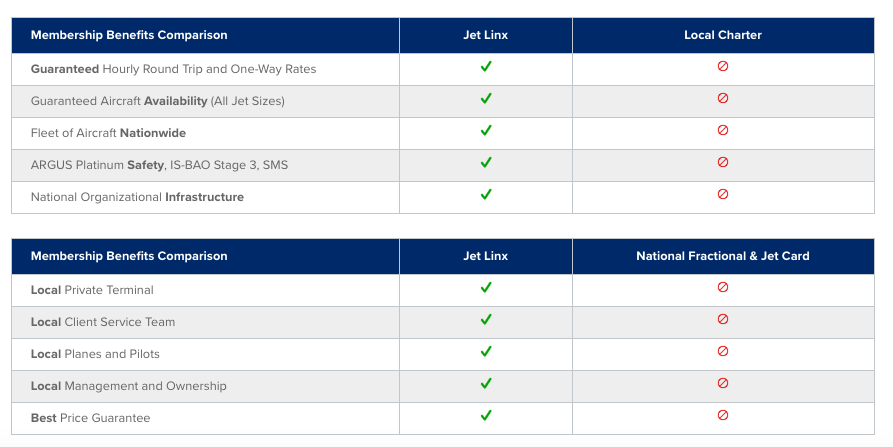Click the red prohibited icon for Guaranteed Hourly Rates
This screenshot has height=447, width=893.
click(723, 67)
